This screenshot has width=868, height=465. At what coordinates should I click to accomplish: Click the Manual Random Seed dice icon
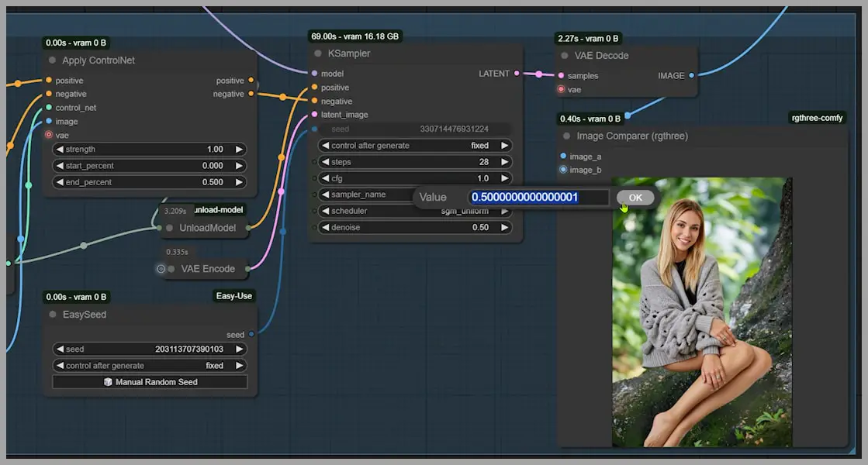pos(108,382)
